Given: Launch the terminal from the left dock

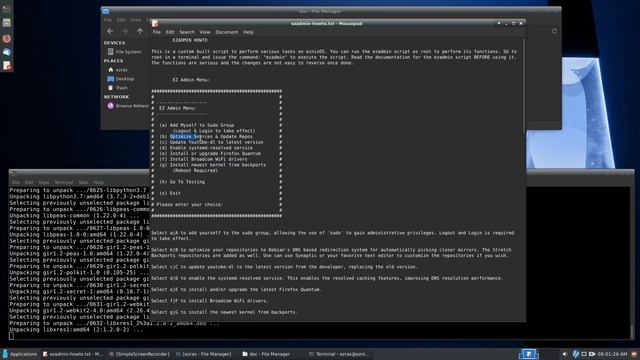Looking at the screenshot, I should point(7,9).
